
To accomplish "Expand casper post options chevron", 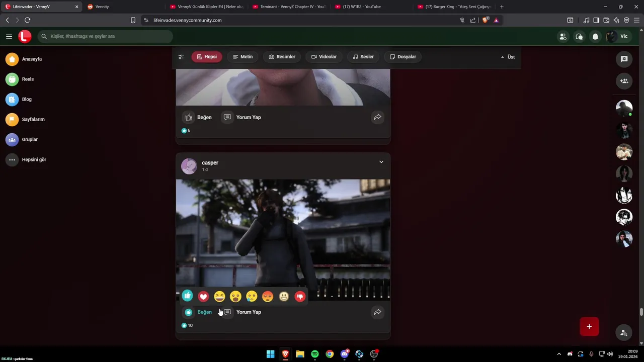I will (x=381, y=162).
